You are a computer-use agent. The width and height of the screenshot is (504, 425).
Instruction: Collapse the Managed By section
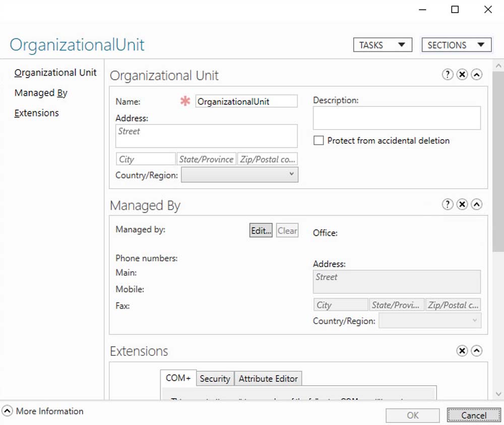point(476,204)
